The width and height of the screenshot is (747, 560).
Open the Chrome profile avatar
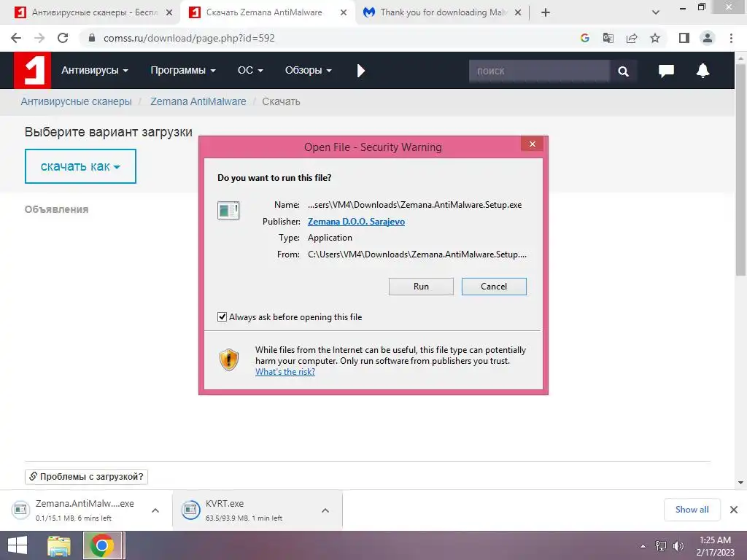(x=708, y=38)
